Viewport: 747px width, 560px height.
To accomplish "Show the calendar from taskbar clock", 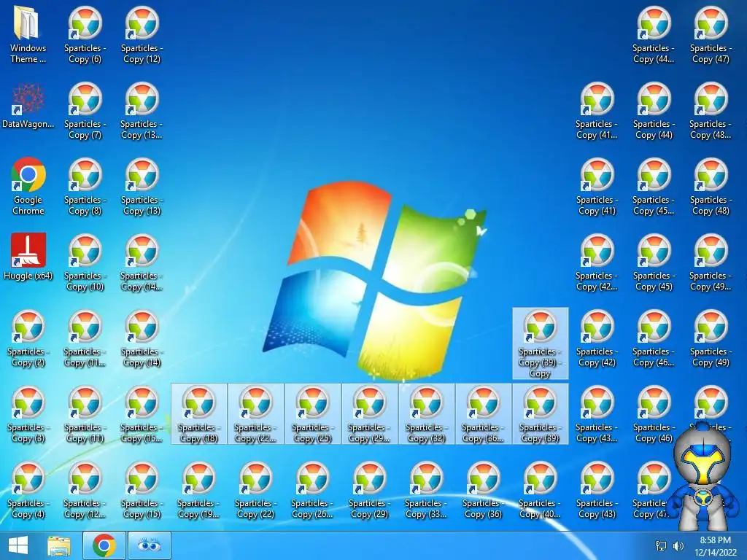I will (715, 545).
